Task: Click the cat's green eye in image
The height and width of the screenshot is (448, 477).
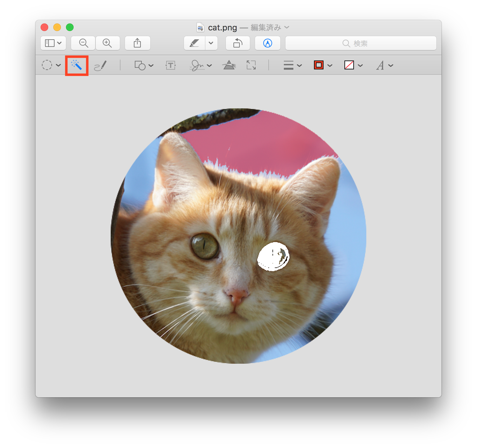Action: [x=205, y=246]
